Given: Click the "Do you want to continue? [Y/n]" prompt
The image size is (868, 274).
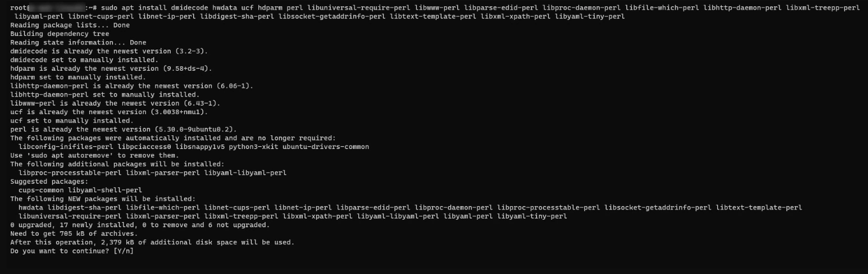Looking at the screenshot, I should coord(71,251).
